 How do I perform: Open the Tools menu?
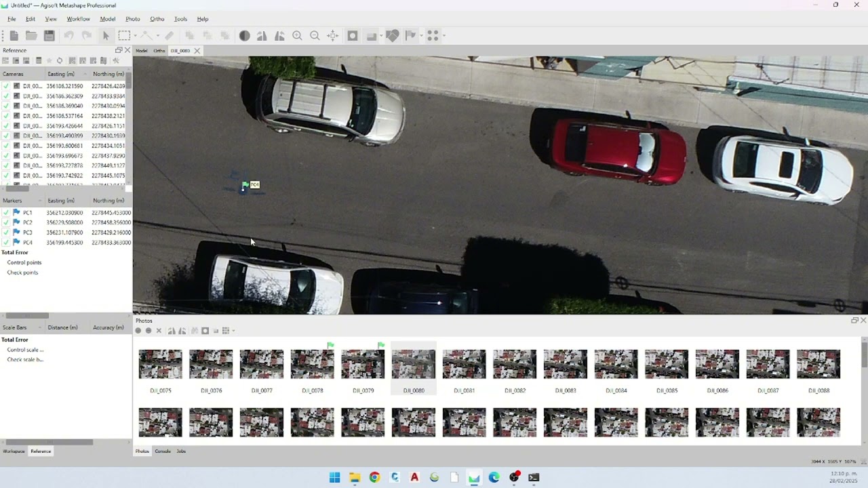tap(180, 19)
